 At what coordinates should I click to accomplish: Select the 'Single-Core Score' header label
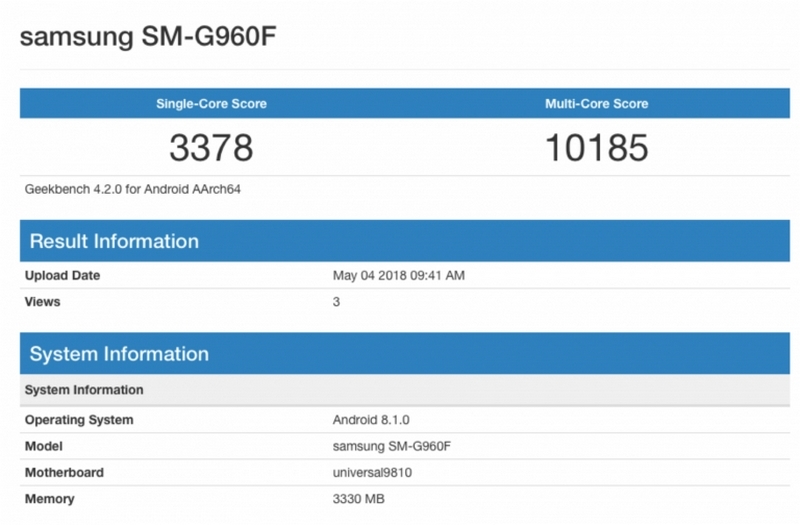(x=211, y=104)
